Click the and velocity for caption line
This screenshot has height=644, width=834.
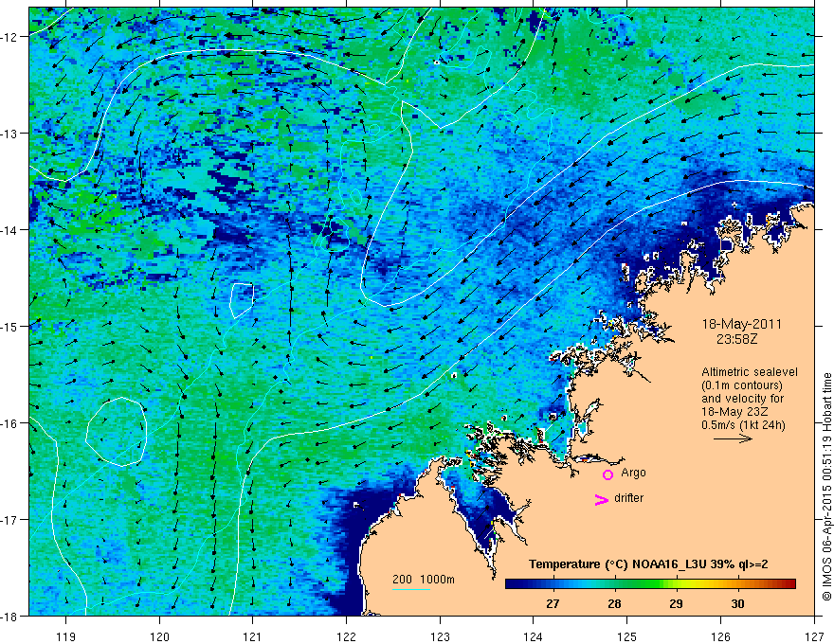tap(743, 399)
